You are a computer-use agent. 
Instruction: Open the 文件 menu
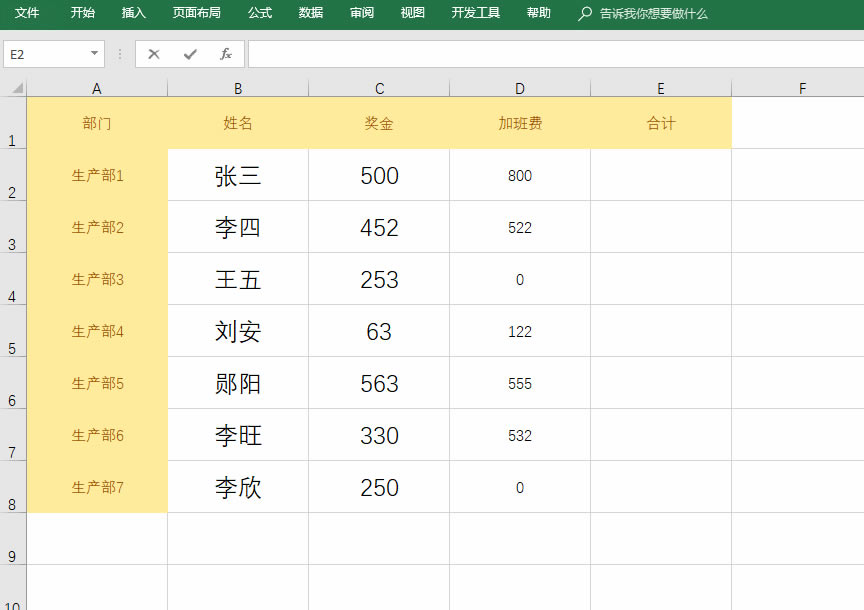pyautogui.click(x=26, y=14)
